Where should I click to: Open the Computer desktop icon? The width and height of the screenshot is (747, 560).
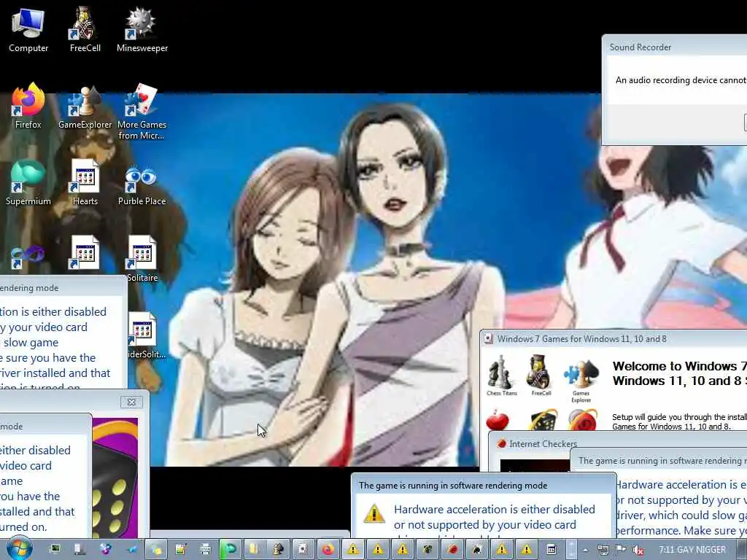point(28,29)
